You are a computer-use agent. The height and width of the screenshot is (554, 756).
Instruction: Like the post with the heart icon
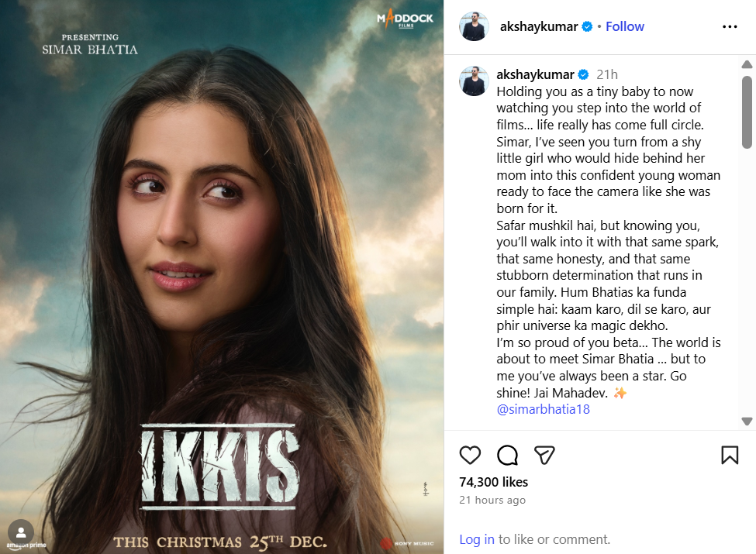470,456
